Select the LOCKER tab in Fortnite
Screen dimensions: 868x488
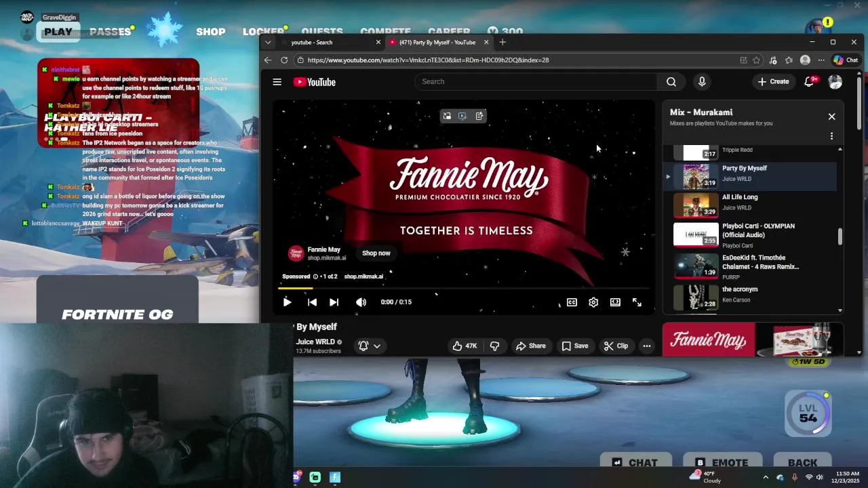pyautogui.click(x=264, y=31)
